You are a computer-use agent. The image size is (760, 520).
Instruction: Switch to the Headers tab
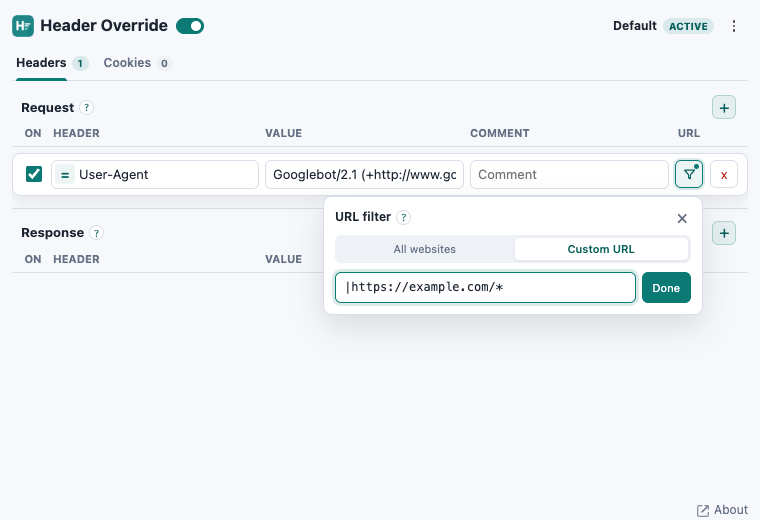click(x=41, y=63)
